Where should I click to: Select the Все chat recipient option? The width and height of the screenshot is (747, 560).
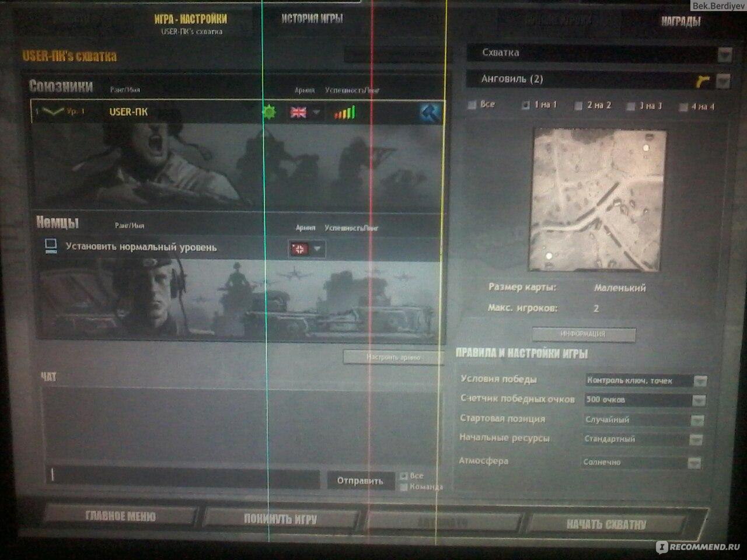tap(403, 476)
